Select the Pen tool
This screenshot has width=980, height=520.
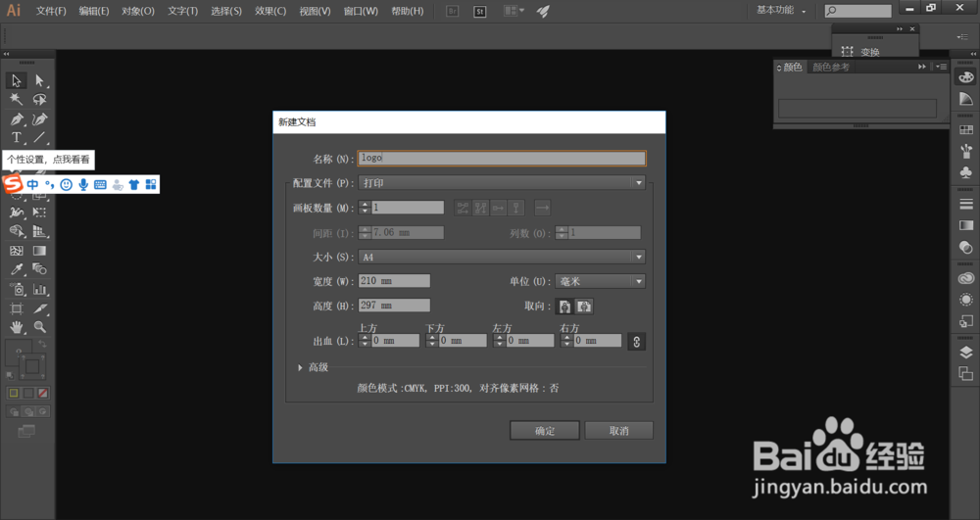point(17,118)
